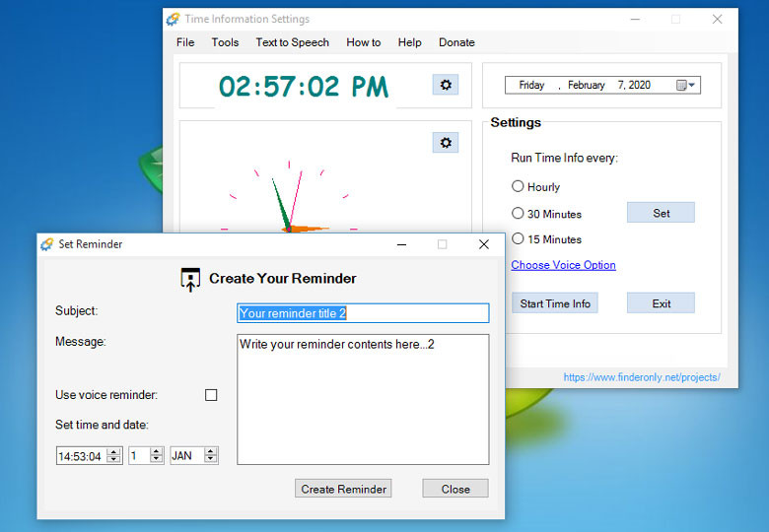This screenshot has width=769, height=532.
Task: Click the Subject input field
Action: point(363,313)
